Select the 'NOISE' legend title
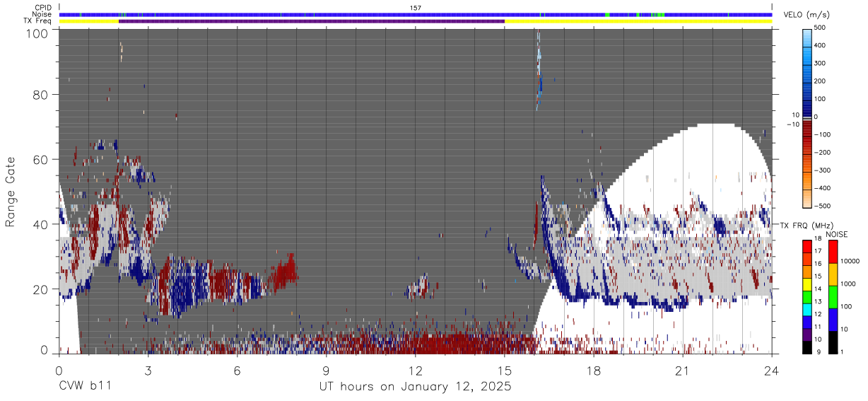868x401 pixels. 836,234
